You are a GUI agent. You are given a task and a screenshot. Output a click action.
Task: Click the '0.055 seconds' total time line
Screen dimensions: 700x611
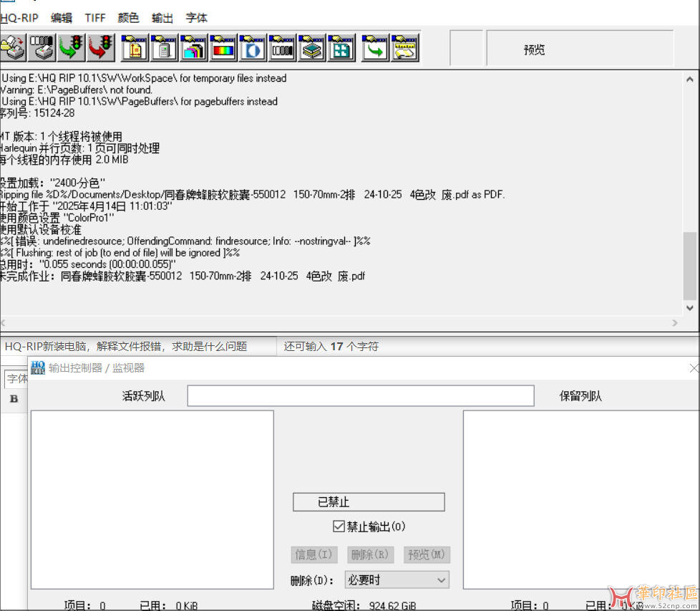pos(88,264)
